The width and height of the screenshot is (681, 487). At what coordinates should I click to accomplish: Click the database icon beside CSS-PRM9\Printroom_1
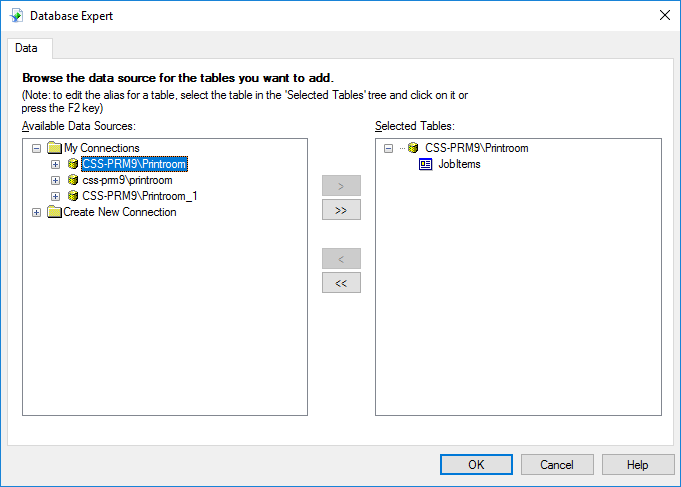[x=73, y=196]
